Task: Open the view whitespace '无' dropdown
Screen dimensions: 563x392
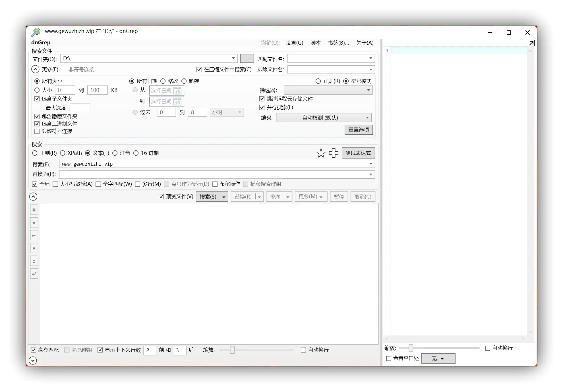Action: click(438, 358)
